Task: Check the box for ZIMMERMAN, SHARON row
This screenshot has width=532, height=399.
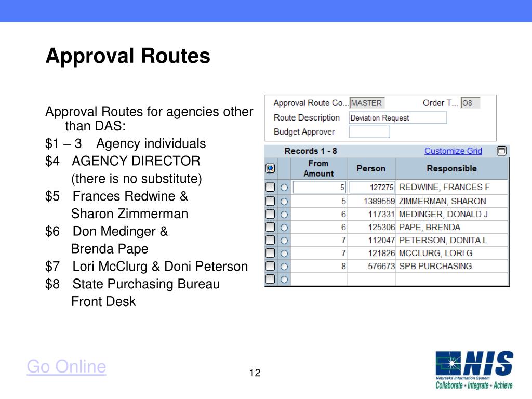Action: coord(270,201)
